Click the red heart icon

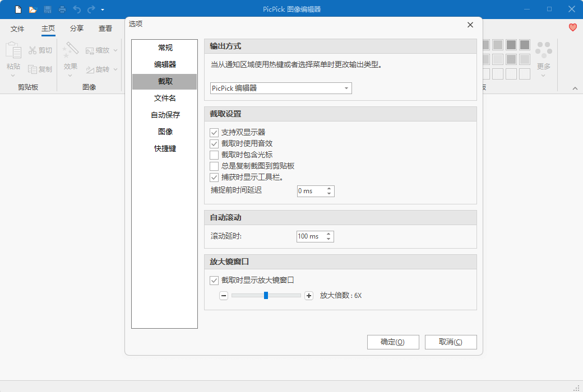click(x=572, y=27)
